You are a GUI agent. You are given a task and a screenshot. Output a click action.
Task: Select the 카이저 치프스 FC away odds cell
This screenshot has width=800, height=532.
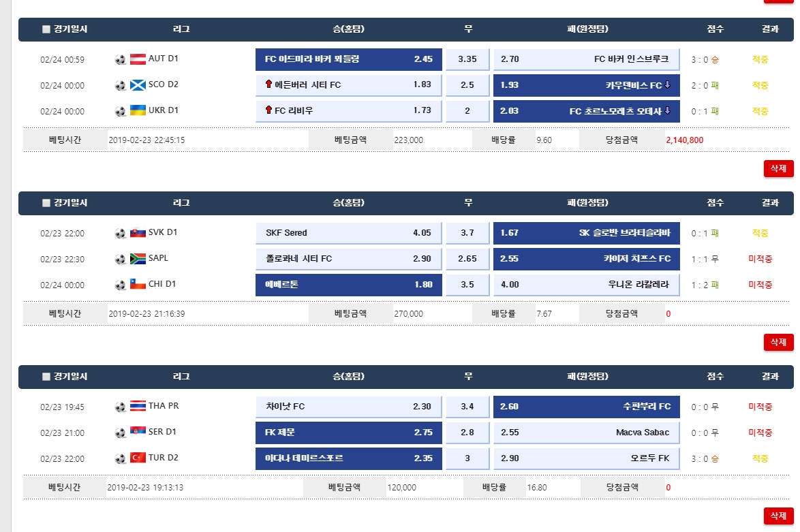[586, 259]
